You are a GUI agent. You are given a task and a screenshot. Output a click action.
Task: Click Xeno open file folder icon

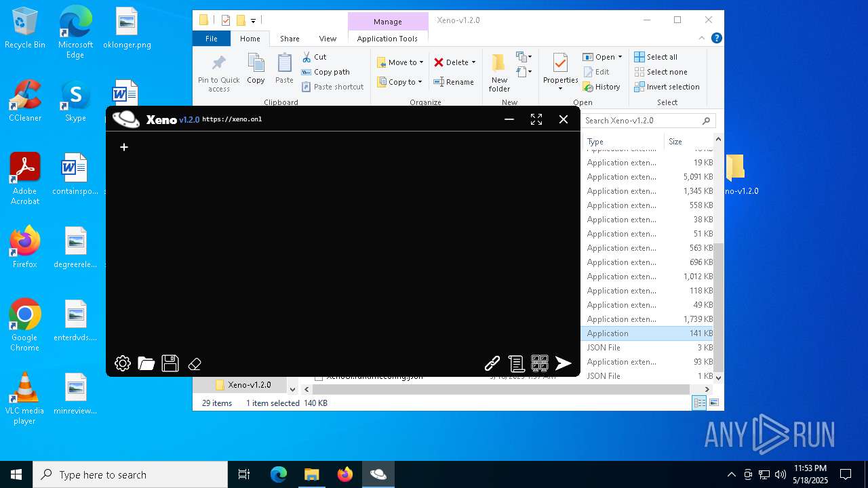146,363
